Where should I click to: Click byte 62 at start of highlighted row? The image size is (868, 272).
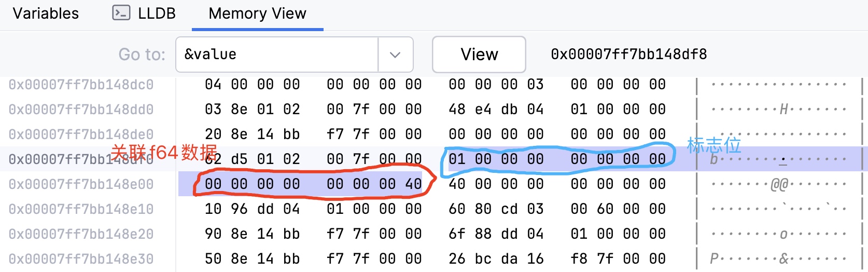coord(213,159)
